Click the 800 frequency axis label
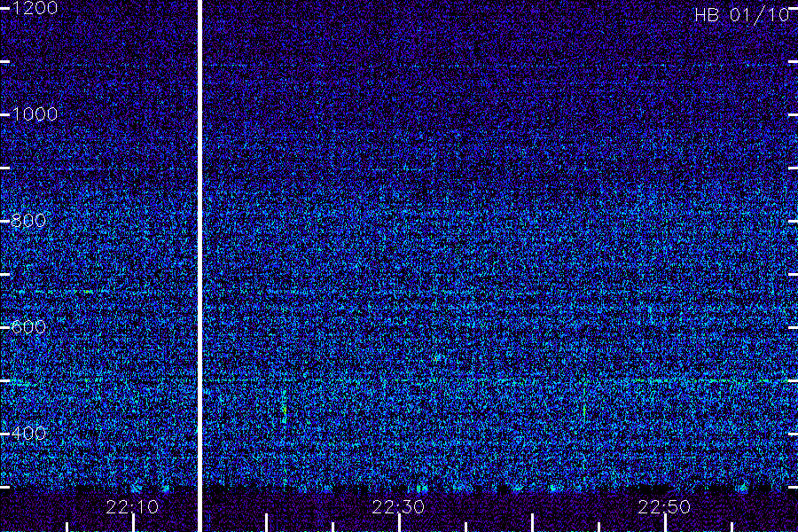The height and width of the screenshot is (532, 798). [x=28, y=221]
